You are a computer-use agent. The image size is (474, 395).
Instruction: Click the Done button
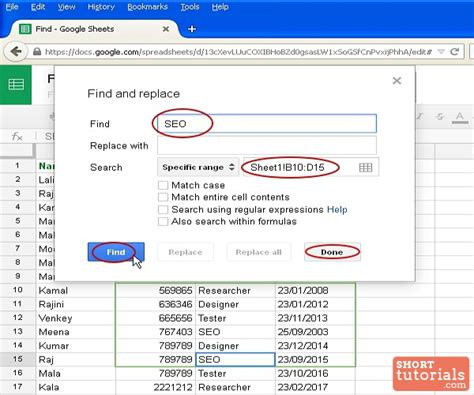[x=332, y=252]
